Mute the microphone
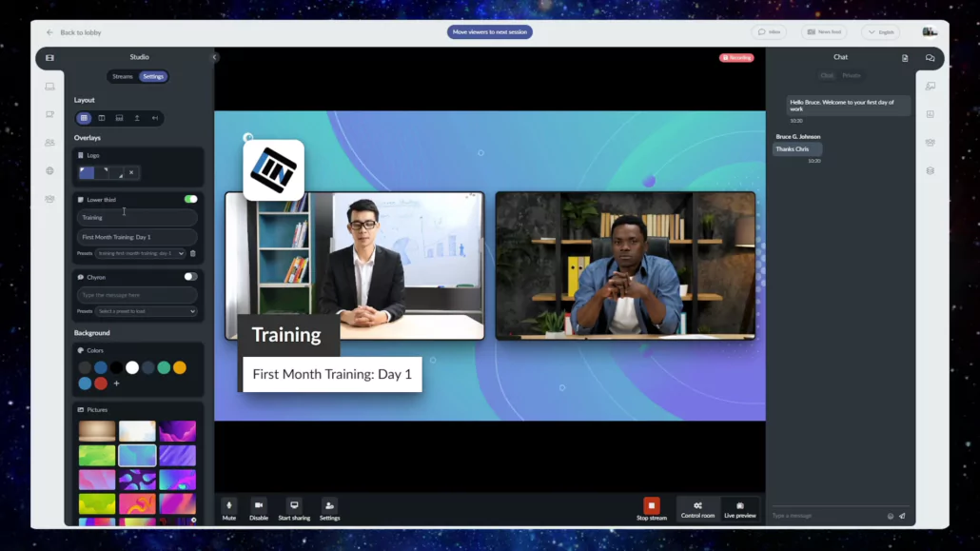 point(228,508)
